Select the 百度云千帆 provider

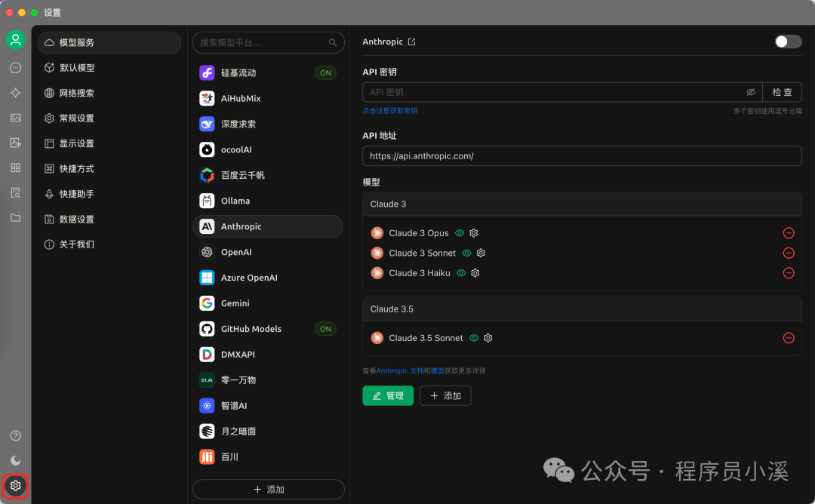point(268,175)
